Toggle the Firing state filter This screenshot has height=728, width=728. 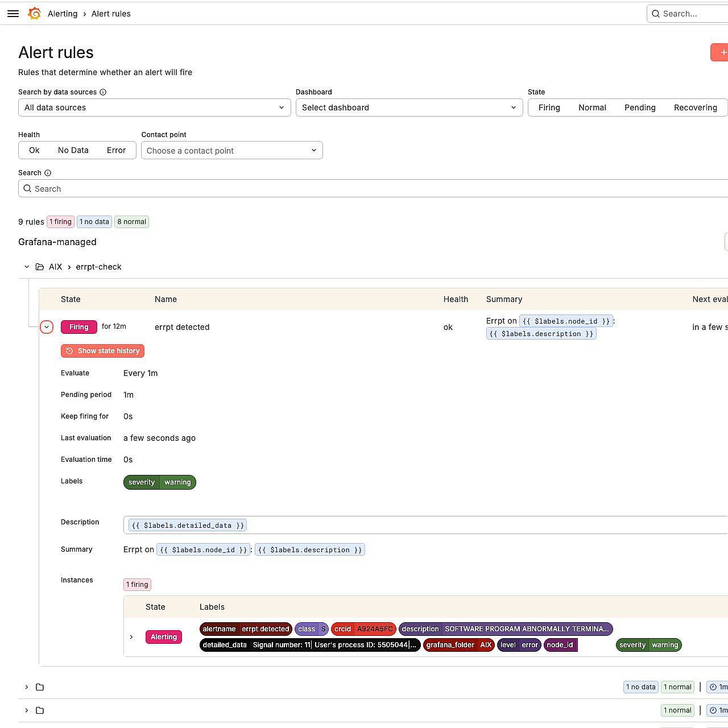click(549, 107)
